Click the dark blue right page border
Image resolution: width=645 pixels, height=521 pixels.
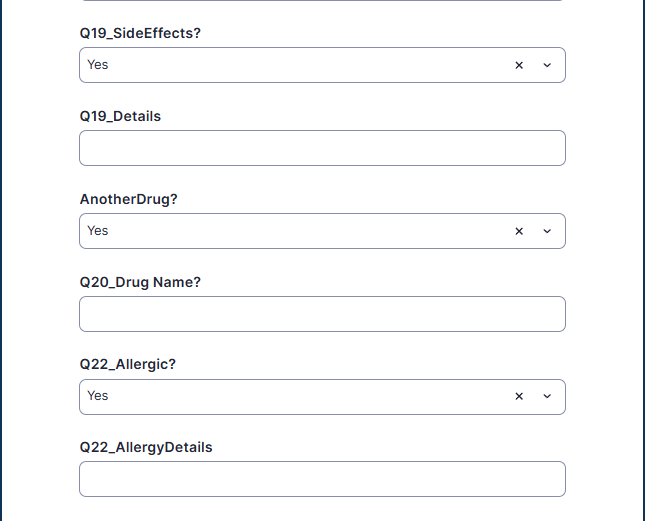tap(642, 260)
